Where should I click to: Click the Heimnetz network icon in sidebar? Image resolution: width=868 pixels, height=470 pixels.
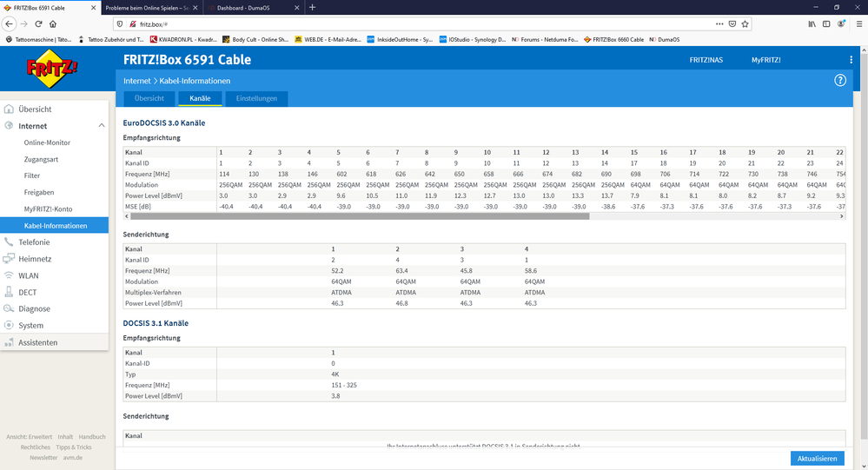point(9,259)
